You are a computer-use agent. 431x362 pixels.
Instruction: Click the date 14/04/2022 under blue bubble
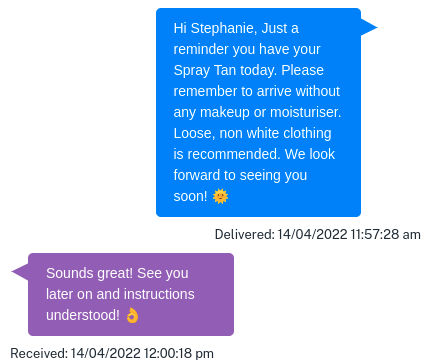coord(312,234)
